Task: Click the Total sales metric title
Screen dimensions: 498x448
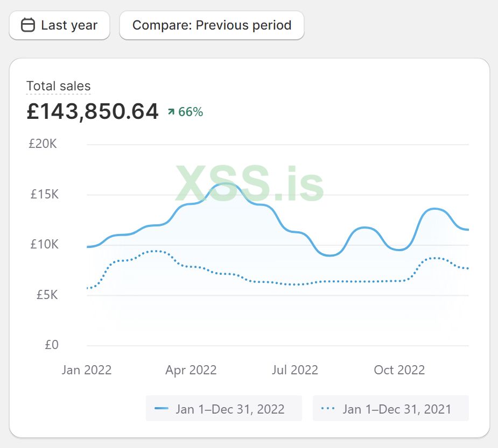Action: click(x=59, y=86)
